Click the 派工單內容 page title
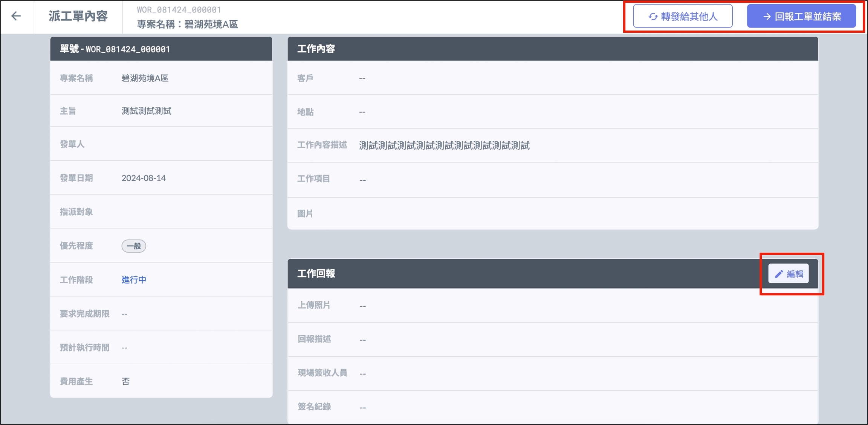This screenshot has width=868, height=425. coord(78,16)
